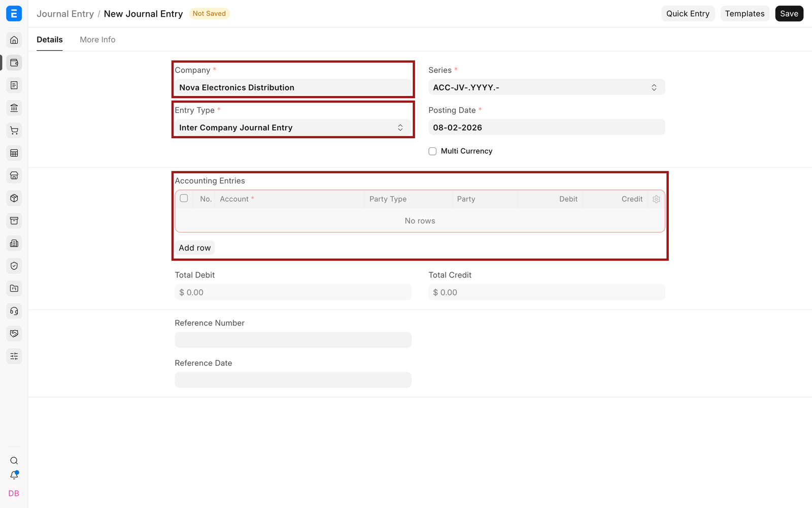Add row to Accounting Entries

pyautogui.click(x=195, y=248)
